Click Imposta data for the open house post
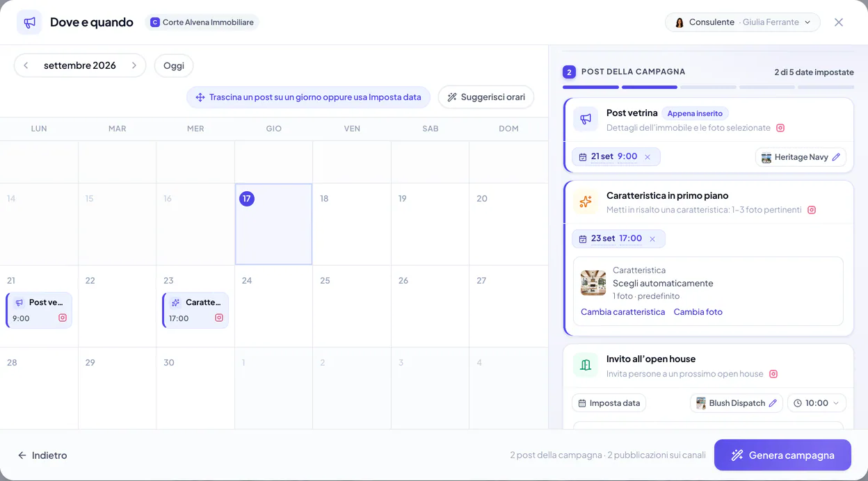Viewport: 868px width, 481px height. [609, 403]
